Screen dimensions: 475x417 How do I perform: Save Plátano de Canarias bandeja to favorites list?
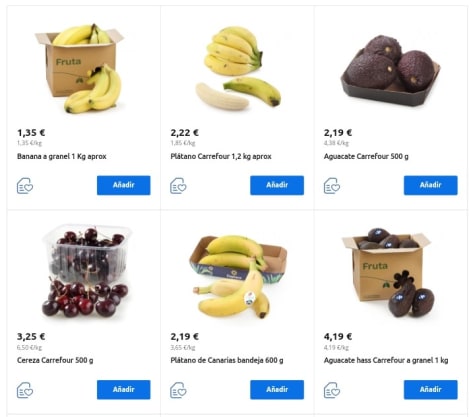[178, 390]
